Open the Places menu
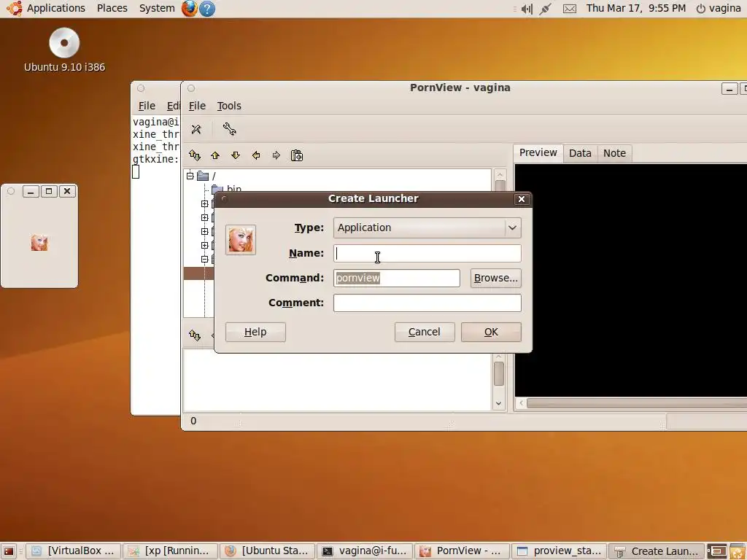Viewport: 747px width, 560px height. click(x=112, y=8)
